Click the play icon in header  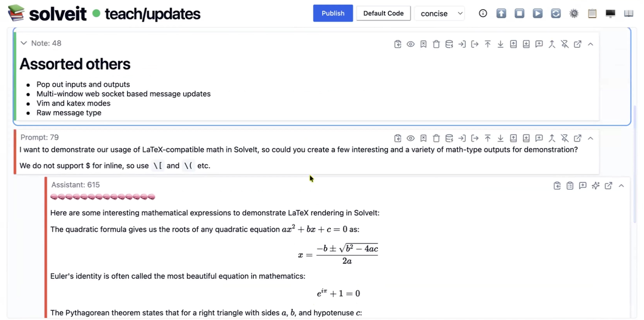[538, 13]
